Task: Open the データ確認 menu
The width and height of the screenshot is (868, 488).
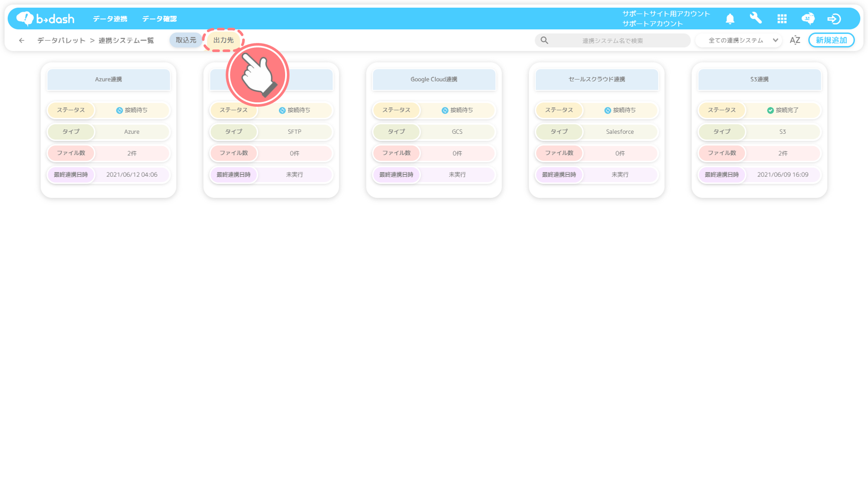Action: click(159, 19)
